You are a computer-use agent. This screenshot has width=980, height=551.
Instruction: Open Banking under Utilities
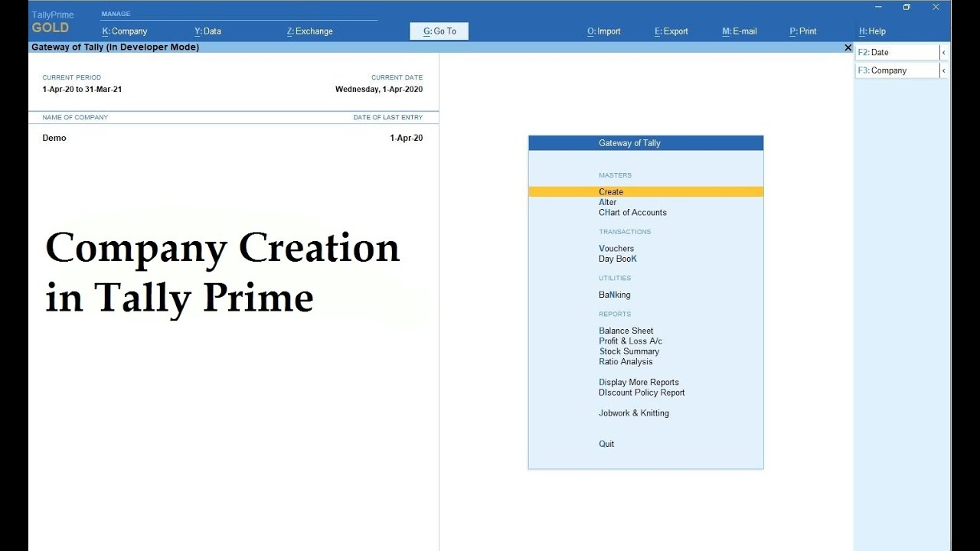point(614,295)
